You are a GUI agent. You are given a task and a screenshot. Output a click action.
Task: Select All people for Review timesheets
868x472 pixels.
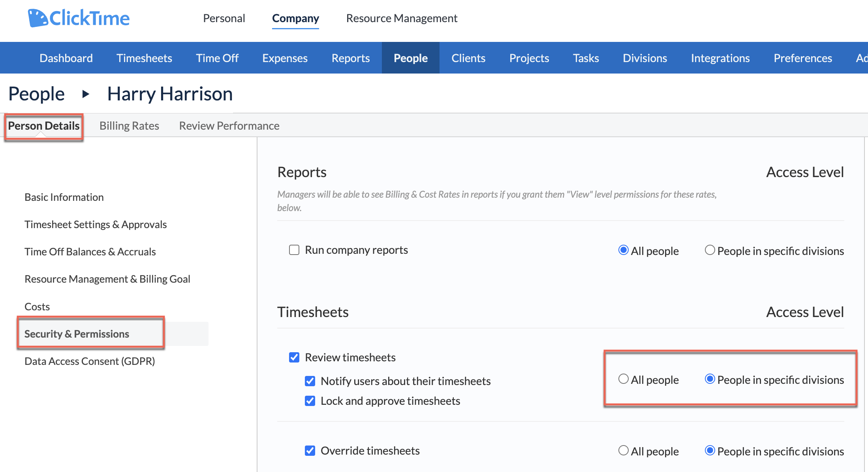(x=623, y=379)
